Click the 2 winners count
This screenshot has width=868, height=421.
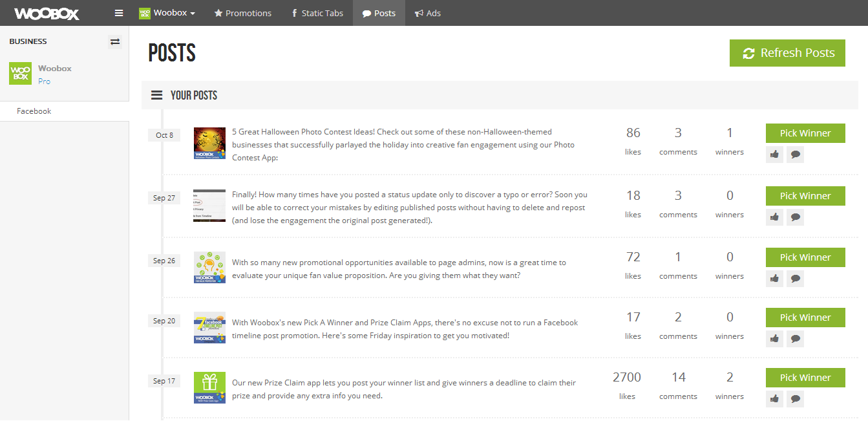(730, 378)
